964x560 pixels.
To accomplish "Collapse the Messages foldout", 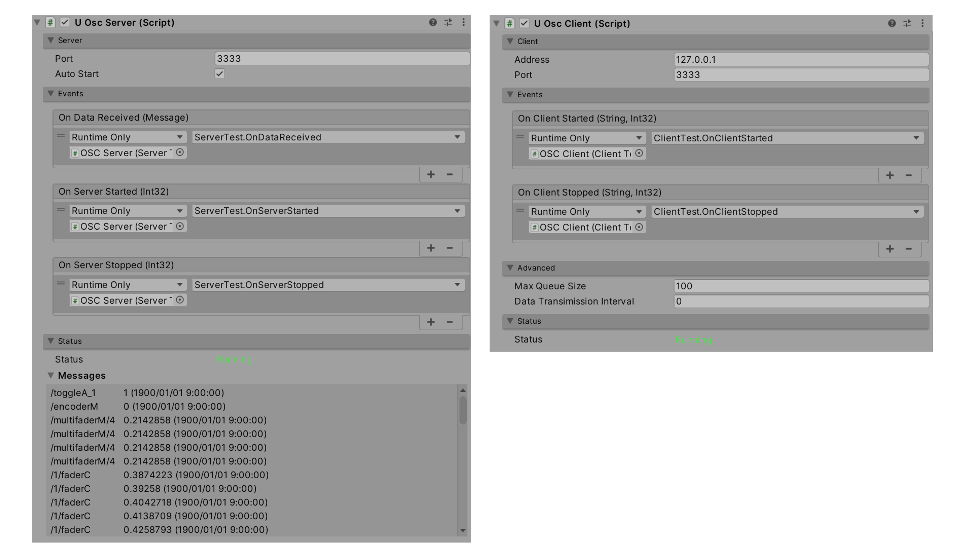I will click(51, 375).
